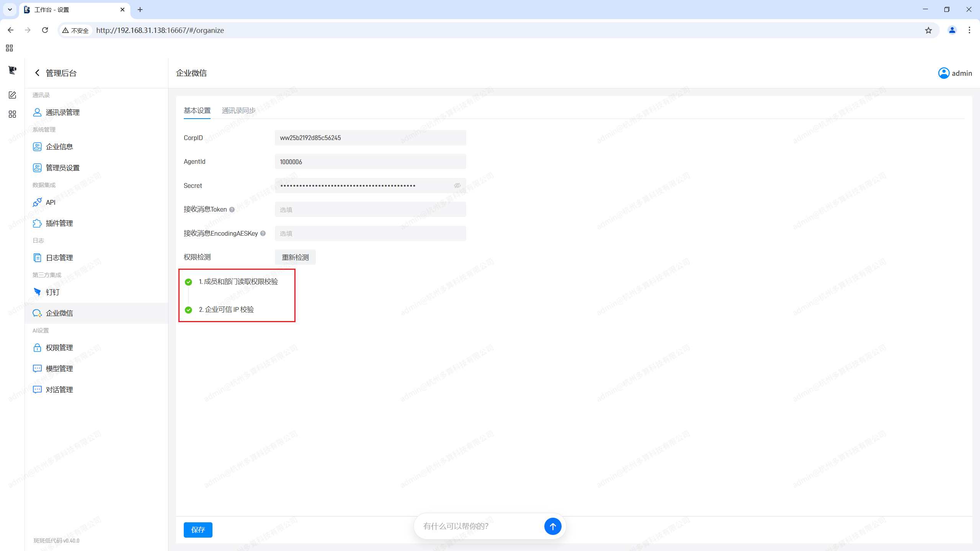Open the app logo icon in the left rail
The width and height of the screenshot is (980, 551).
(x=12, y=70)
